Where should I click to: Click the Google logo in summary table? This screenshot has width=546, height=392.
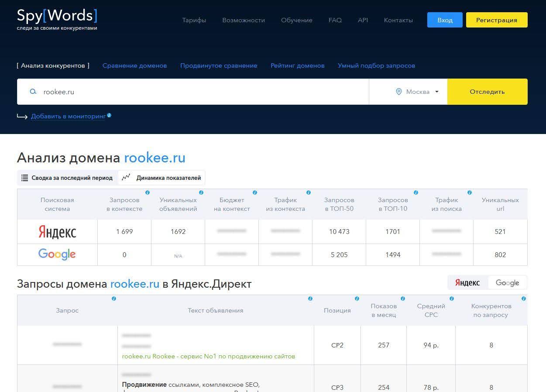point(57,254)
